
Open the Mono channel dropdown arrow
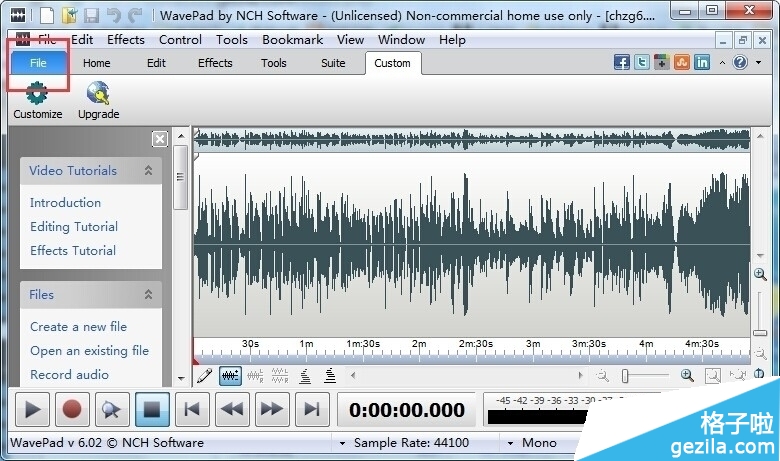pyautogui.click(x=510, y=443)
